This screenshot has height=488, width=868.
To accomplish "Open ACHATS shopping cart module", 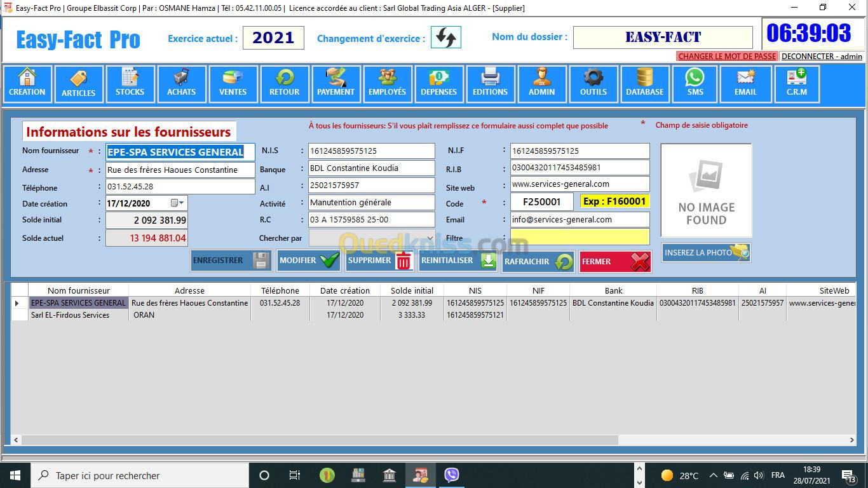I will pyautogui.click(x=181, y=84).
